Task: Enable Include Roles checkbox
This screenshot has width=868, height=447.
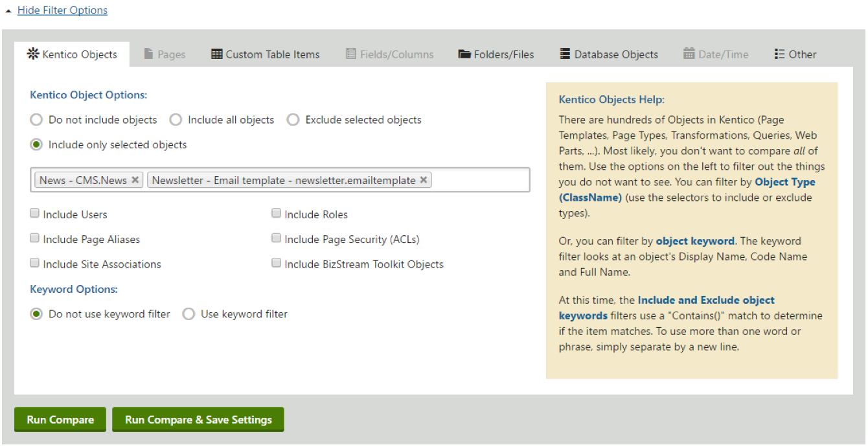Action: tap(276, 213)
